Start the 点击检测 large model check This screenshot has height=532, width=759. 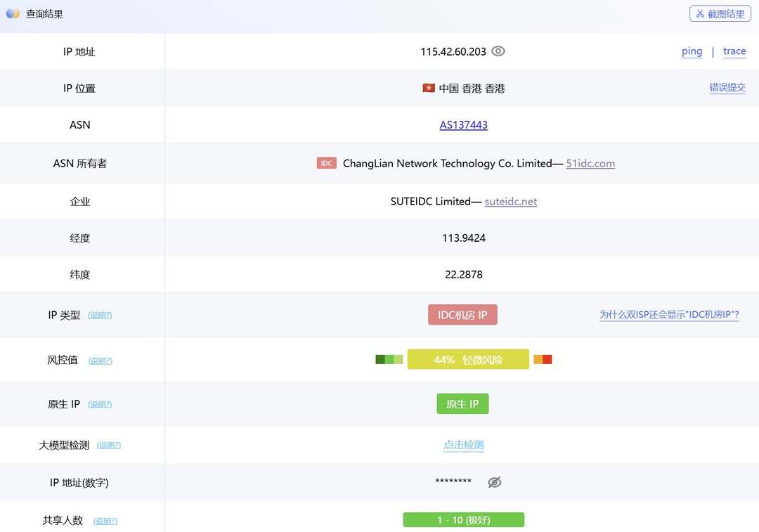[464, 445]
